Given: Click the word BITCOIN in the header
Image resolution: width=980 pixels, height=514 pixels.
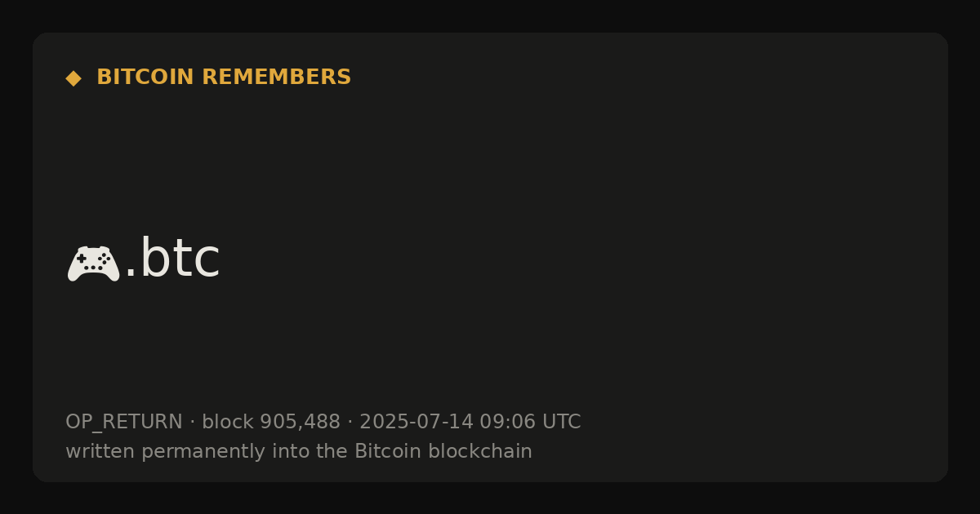Looking at the screenshot, I should (145, 78).
